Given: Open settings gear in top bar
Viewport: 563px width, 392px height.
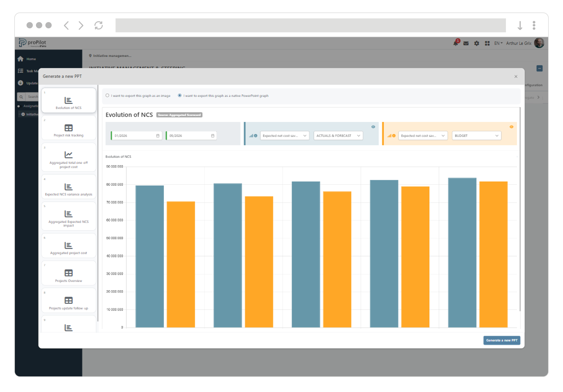Looking at the screenshot, I should (x=476, y=43).
